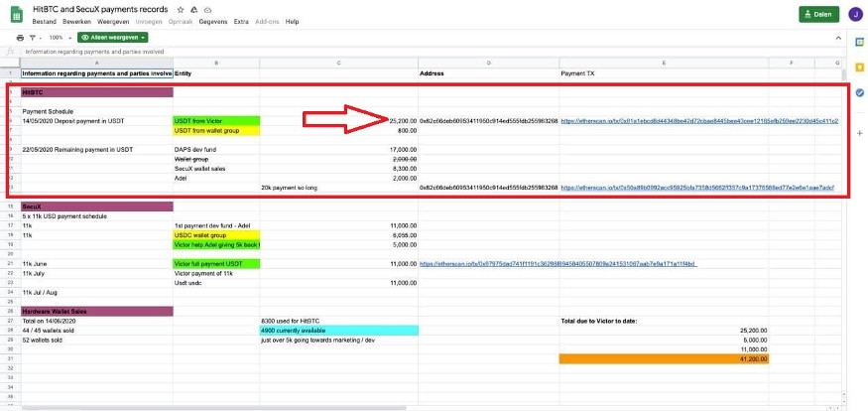Open the Help menu
The width and height of the screenshot is (868, 411).
point(293,22)
